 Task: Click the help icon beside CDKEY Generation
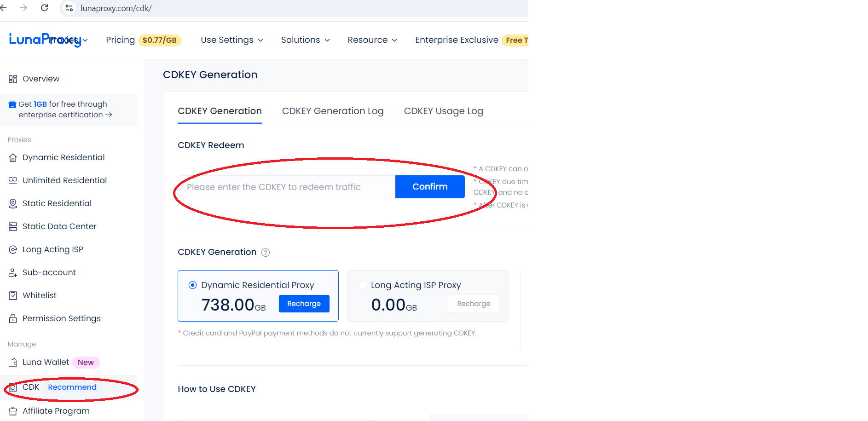coord(266,252)
